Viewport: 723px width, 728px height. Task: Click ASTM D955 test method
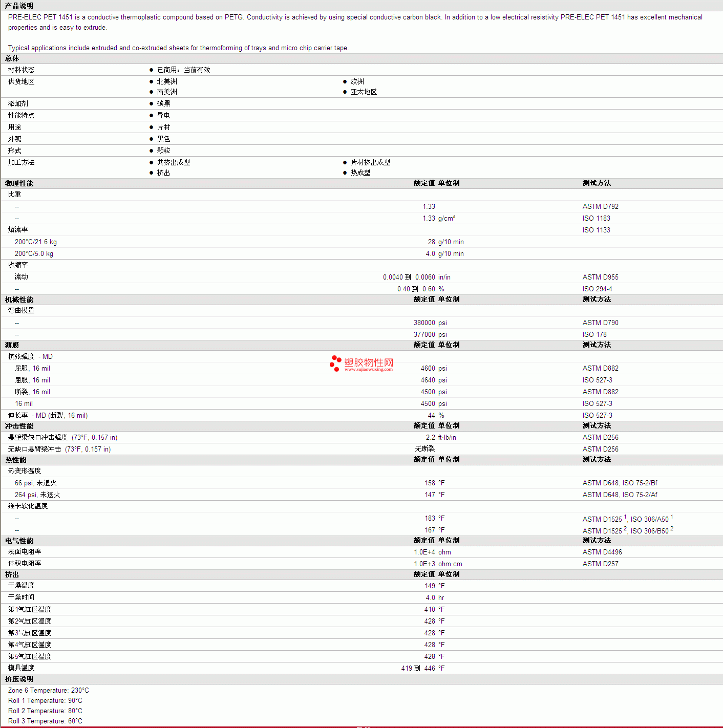click(x=601, y=277)
